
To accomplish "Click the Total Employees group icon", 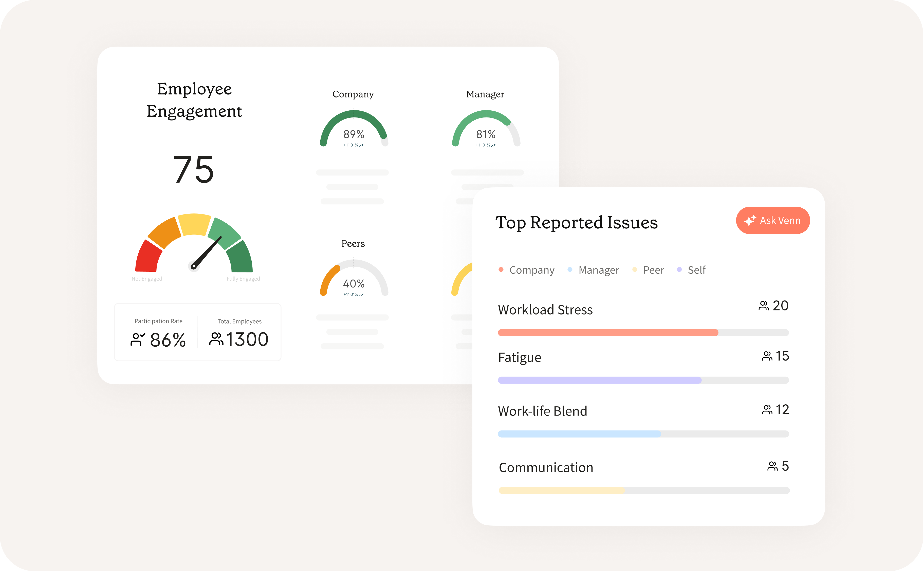I will 216,339.
